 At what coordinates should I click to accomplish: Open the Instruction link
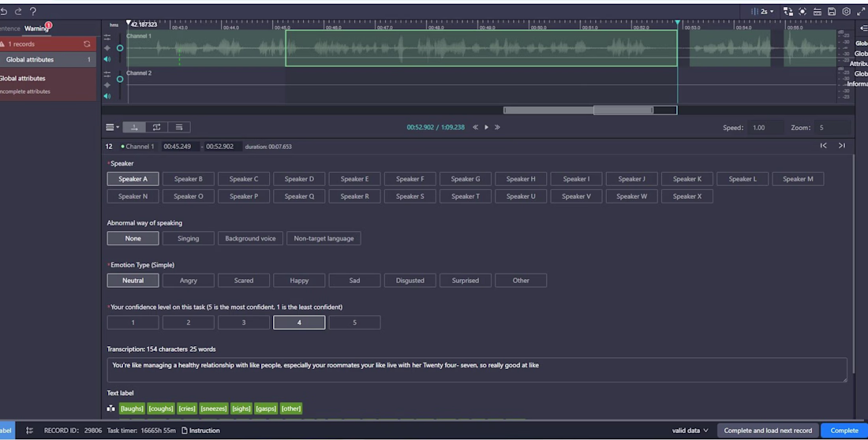click(x=200, y=431)
